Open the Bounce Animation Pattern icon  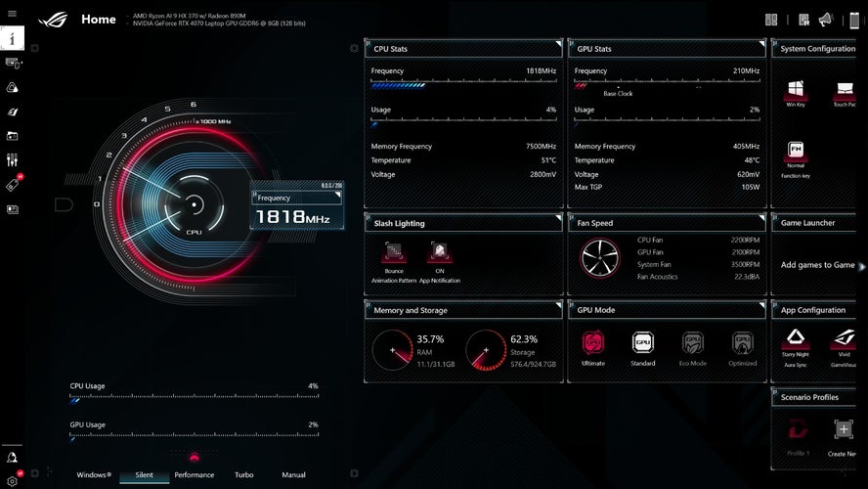point(394,253)
